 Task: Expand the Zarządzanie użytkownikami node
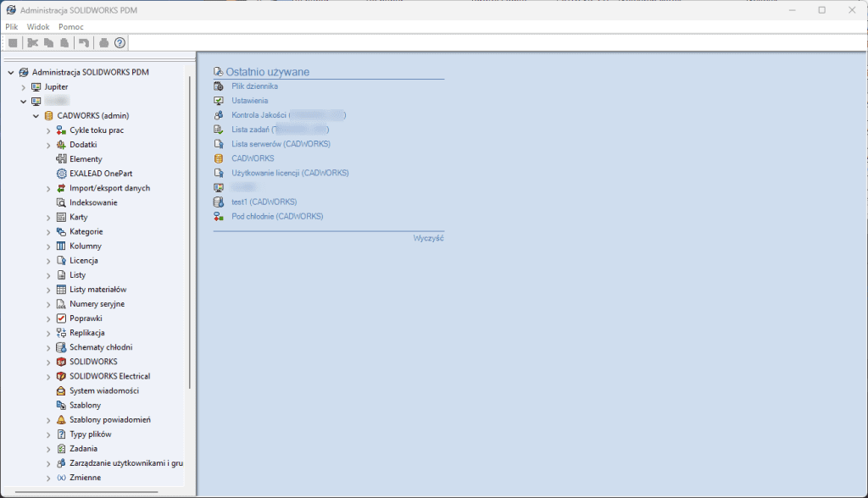[x=48, y=463]
